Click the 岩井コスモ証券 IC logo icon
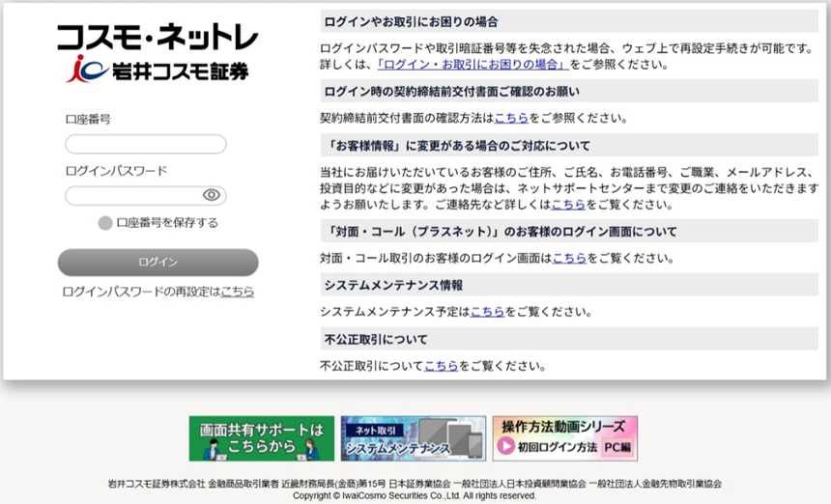 [x=82, y=69]
